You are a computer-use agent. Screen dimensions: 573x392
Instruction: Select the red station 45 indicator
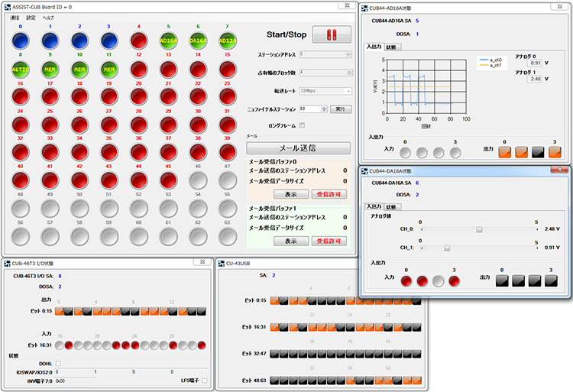pos(169,180)
